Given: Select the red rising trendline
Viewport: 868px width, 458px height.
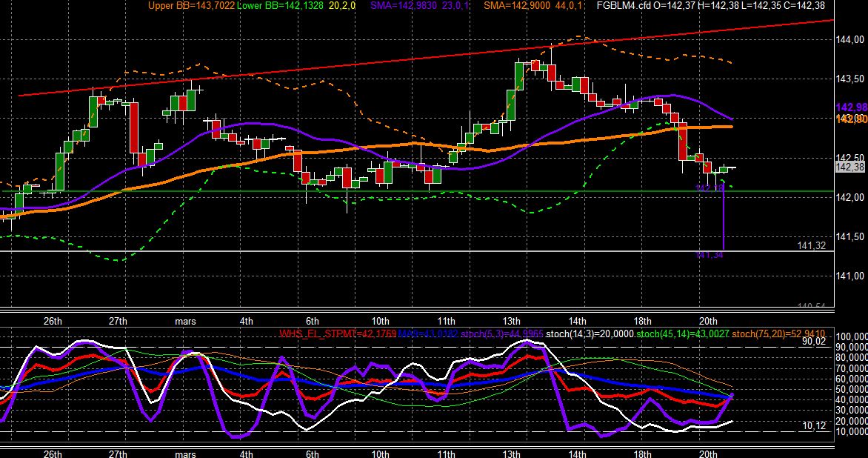Looking at the screenshot, I should (427, 58).
